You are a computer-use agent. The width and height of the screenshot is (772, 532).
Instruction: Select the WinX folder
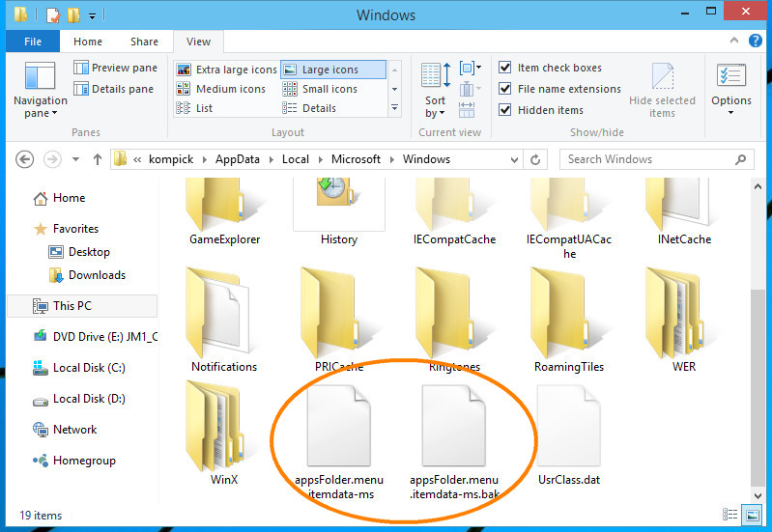click(224, 434)
